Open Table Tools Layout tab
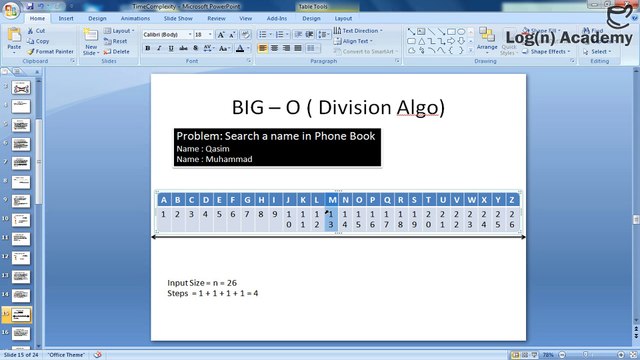The height and width of the screenshot is (360, 640). 343,18
